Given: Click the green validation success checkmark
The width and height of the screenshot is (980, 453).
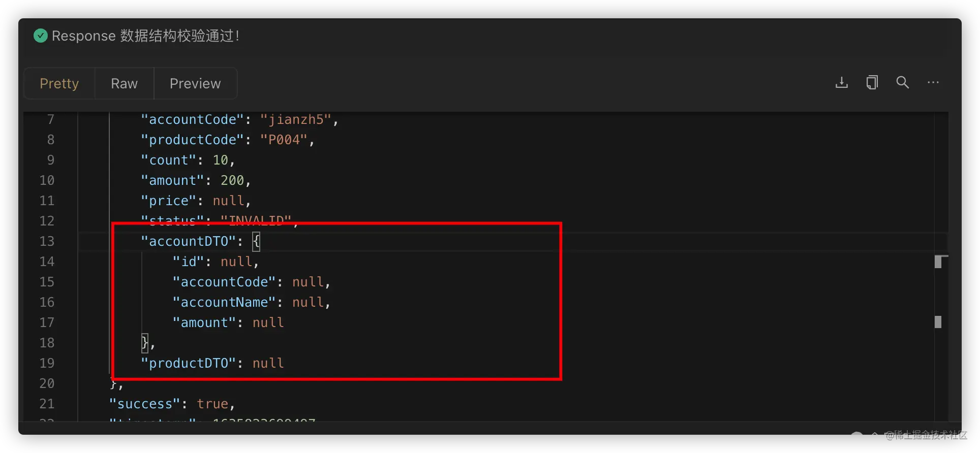Looking at the screenshot, I should [41, 36].
